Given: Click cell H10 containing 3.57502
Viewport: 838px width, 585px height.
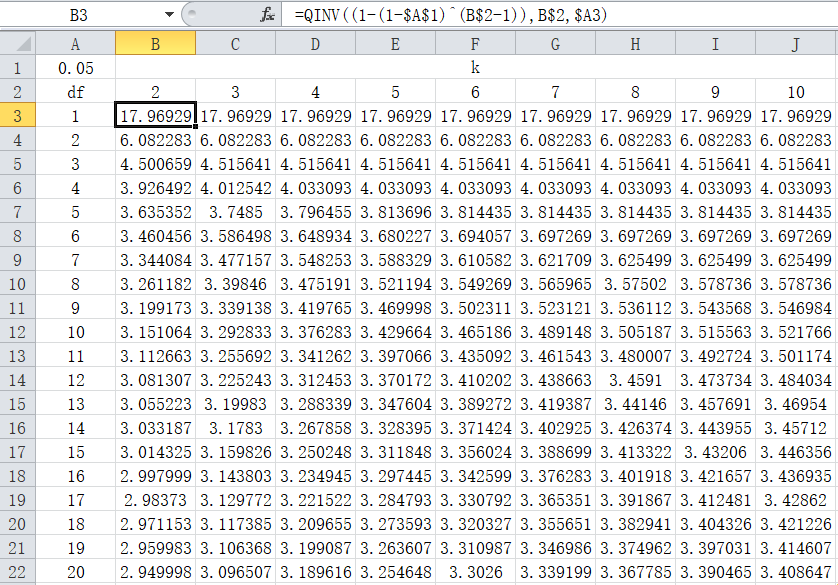Looking at the screenshot, I should (635, 284).
